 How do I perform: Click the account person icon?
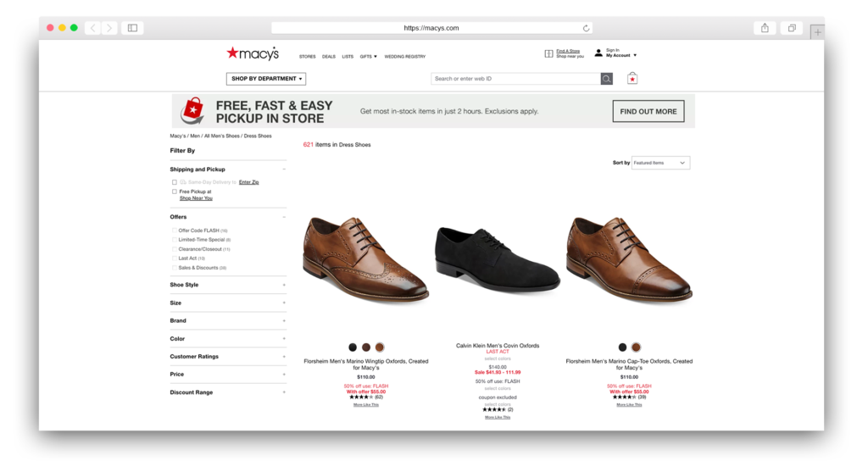tap(598, 53)
